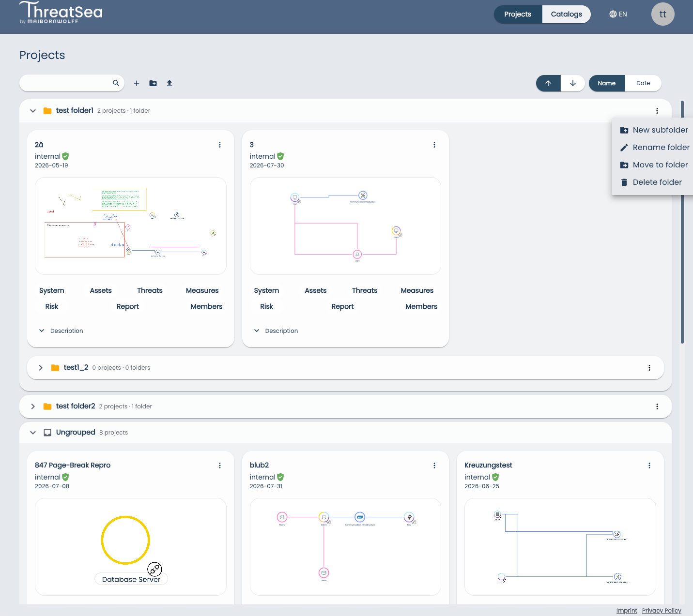Open Threats for project 2ä
The width and height of the screenshot is (693, 616).
[150, 290]
